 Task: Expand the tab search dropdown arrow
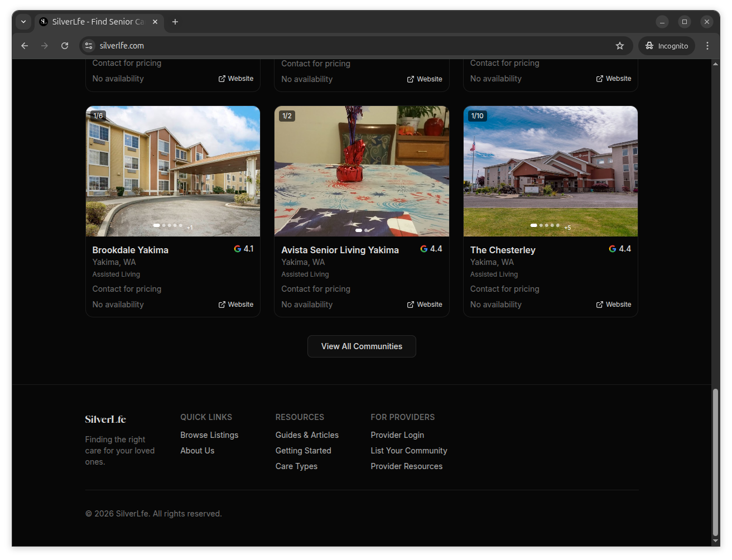tap(23, 22)
